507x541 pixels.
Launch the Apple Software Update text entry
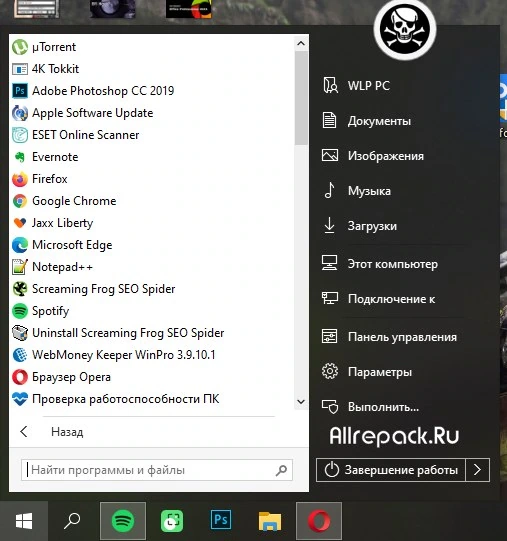92,113
